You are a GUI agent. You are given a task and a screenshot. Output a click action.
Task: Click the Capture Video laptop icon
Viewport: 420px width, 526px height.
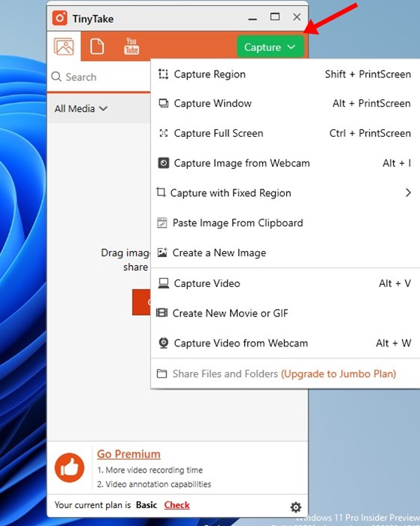click(x=163, y=283)
